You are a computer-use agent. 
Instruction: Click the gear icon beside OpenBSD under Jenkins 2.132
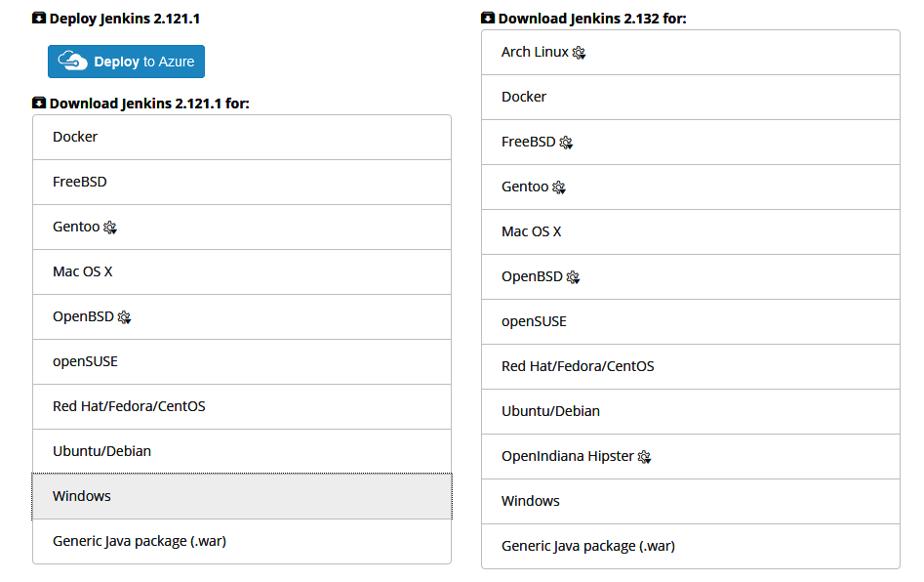pos(573,277)
